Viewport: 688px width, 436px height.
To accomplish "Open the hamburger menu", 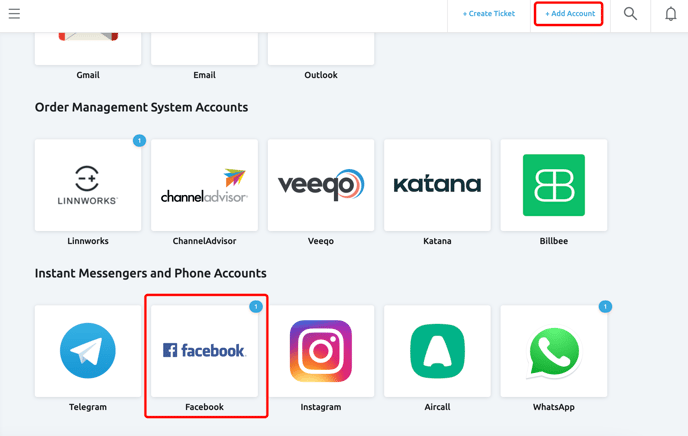I will [14, 14].
